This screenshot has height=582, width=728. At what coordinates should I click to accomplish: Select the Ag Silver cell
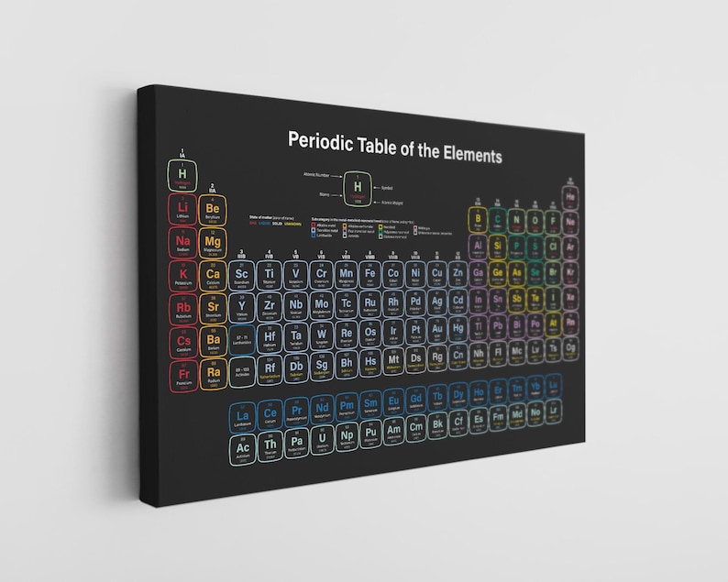437,302
